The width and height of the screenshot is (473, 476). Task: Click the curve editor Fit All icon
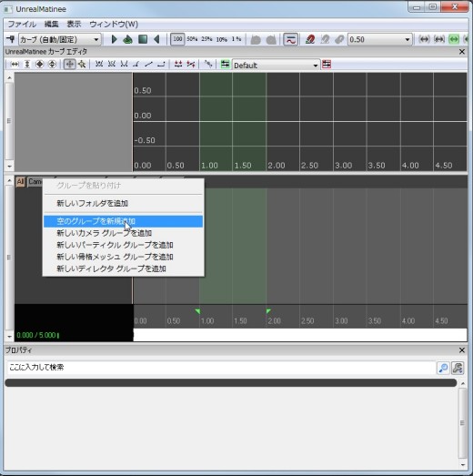point(39,64)
